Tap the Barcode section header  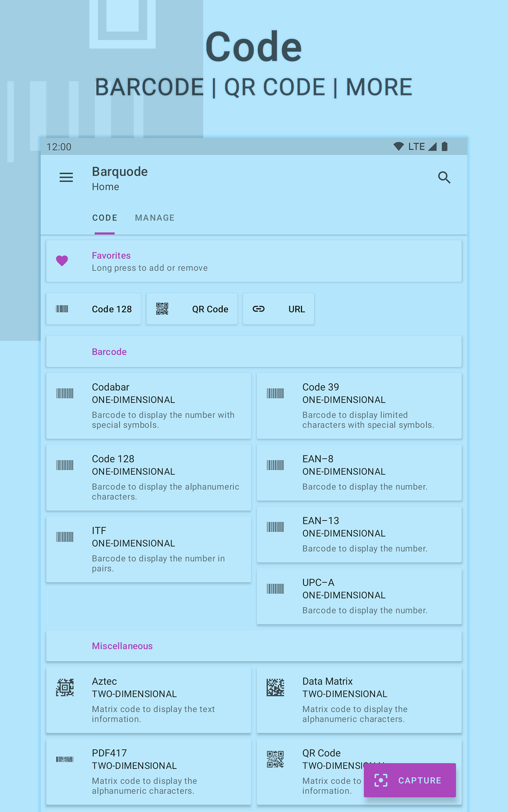coord(254,351)
